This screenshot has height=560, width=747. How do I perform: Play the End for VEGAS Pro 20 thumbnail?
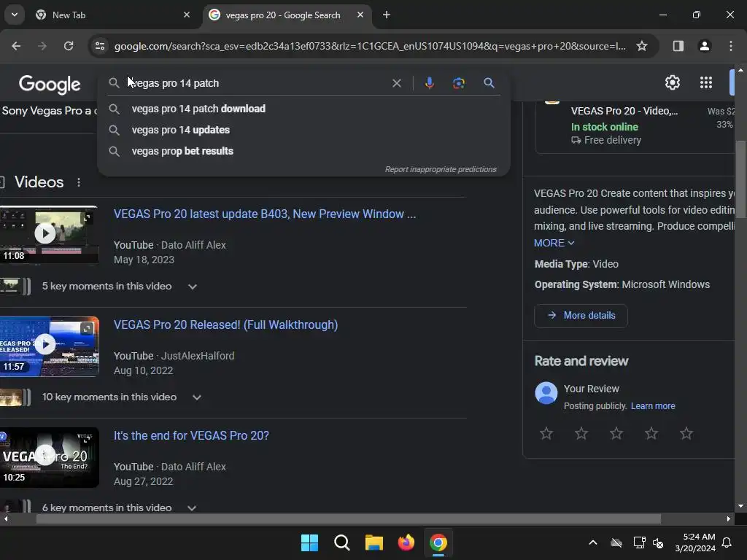point(45,455)
